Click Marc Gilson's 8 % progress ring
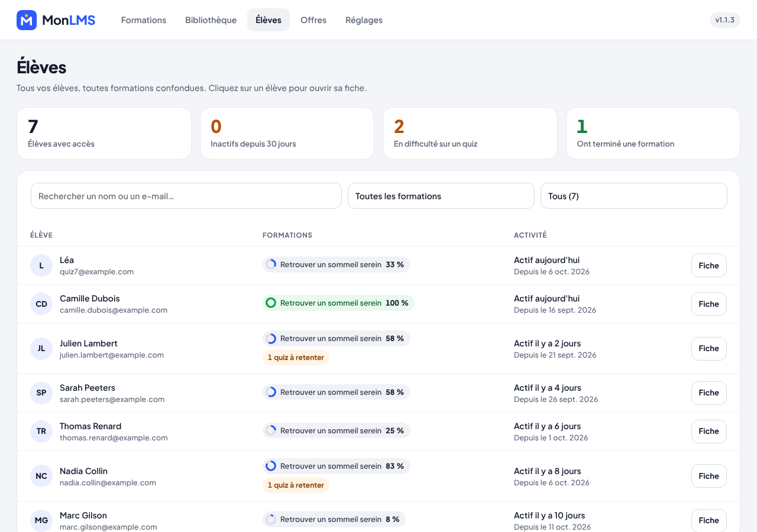This screenshot has height=532, width=757. tap(271, 519)
